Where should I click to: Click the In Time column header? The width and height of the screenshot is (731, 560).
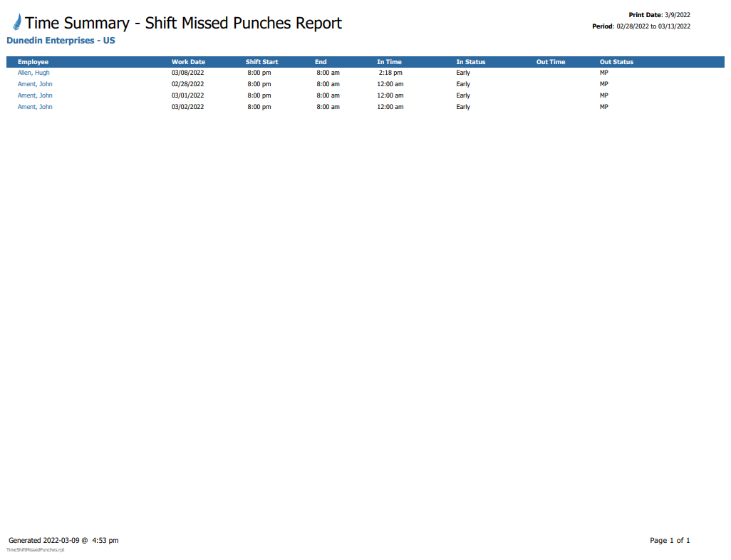point(389,62)
